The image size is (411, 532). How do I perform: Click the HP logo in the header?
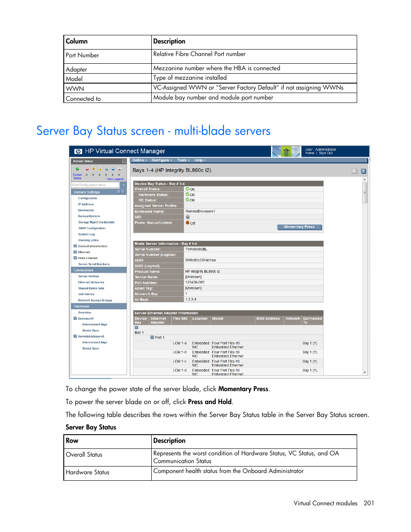pyautogui.click(x=78, y=151)
